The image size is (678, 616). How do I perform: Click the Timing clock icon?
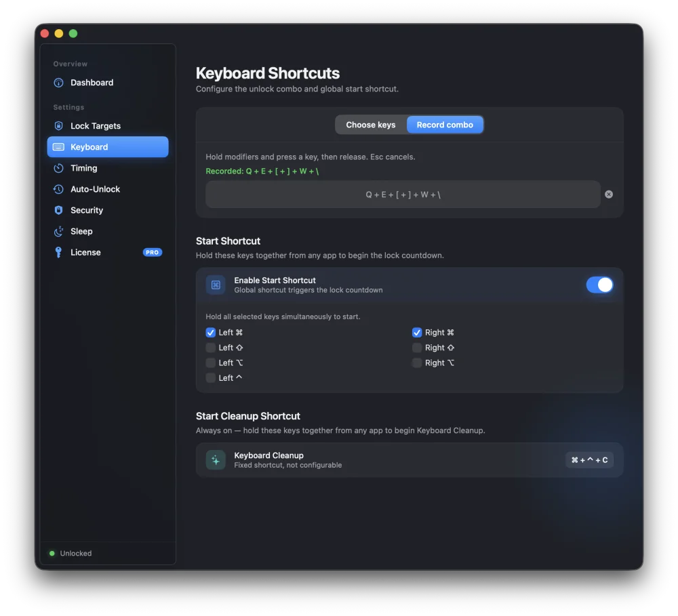pyautogui.click(x=58, y=168)
